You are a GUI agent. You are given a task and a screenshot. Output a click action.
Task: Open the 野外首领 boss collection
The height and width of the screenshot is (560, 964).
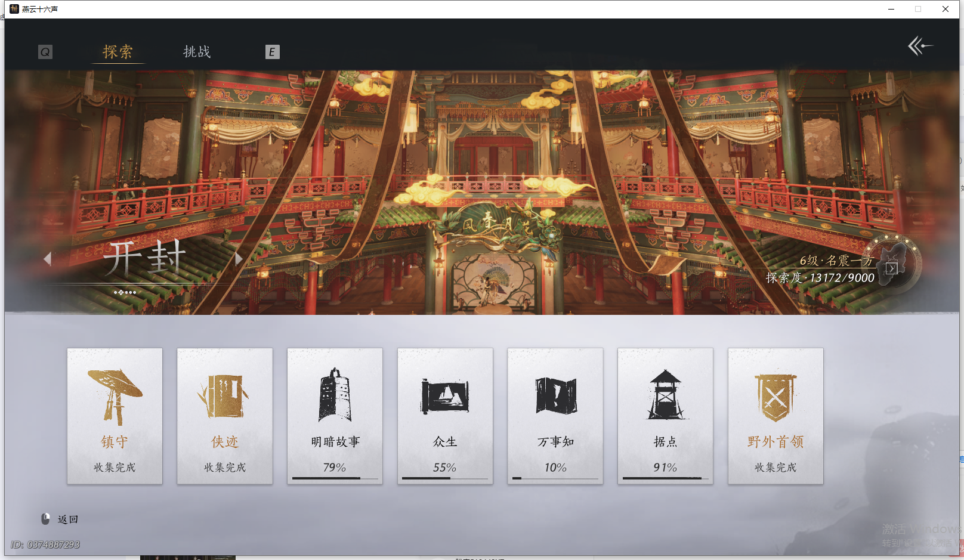pyautogui.click(x=775, y=416)
